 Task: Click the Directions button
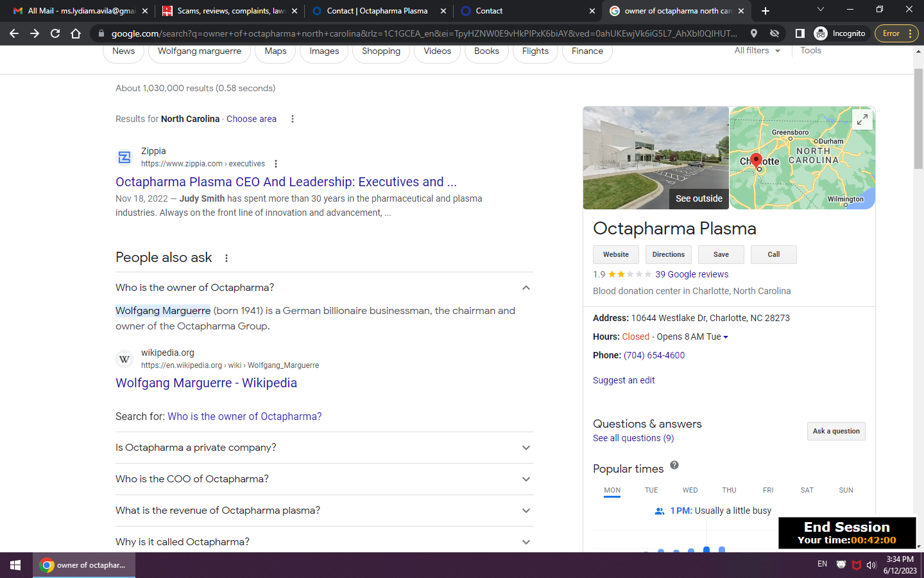[669, 254]
